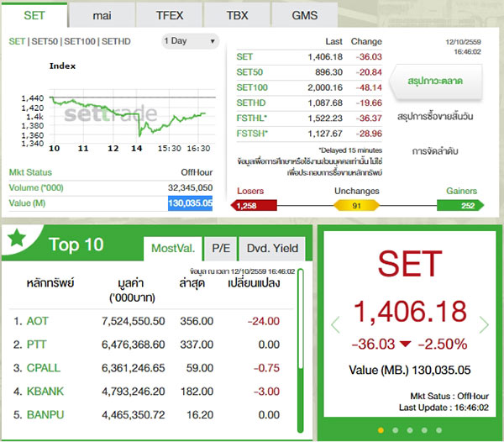Click SET100 last value 2,000.16
The image size is (504, 442).
pos(325,87)
